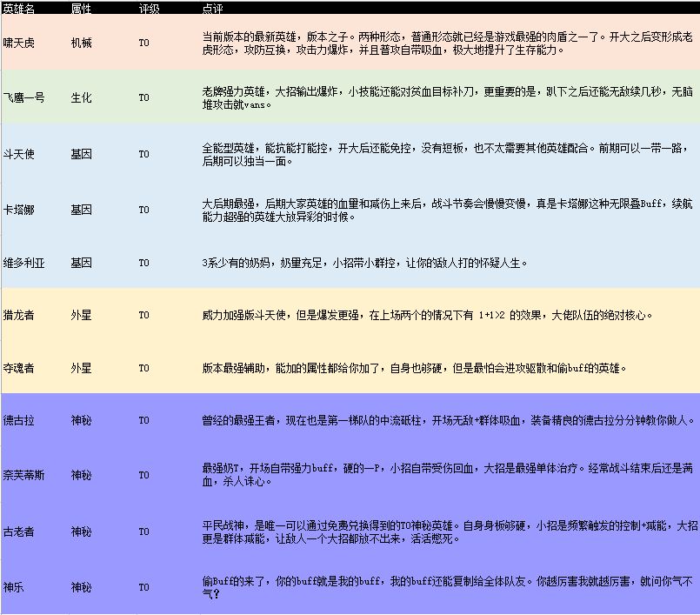Click the 生化 attribute cell for 飞鹰一号
700x615 pixels.
pyautogui.click(x=80, y=97)
